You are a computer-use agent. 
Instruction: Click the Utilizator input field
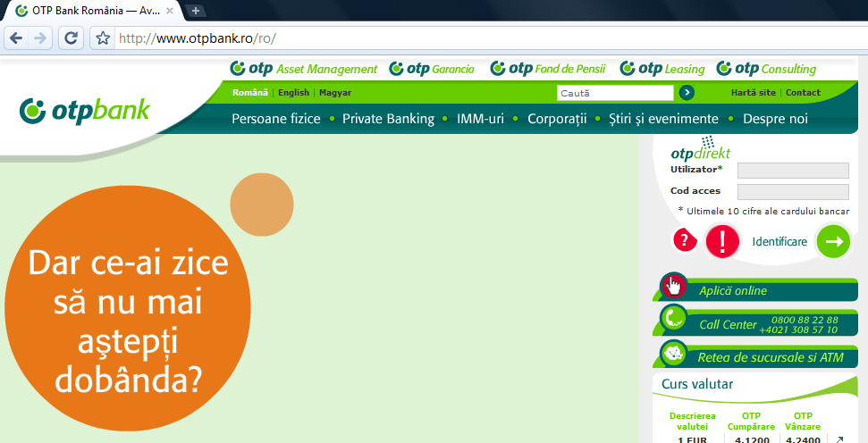[x=792, y=170]
